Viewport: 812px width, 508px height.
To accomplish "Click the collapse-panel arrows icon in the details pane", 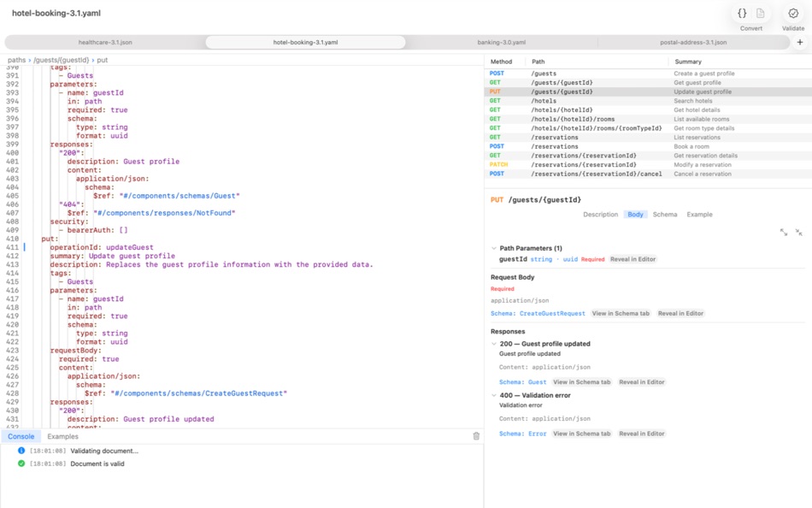I will 800,232.
